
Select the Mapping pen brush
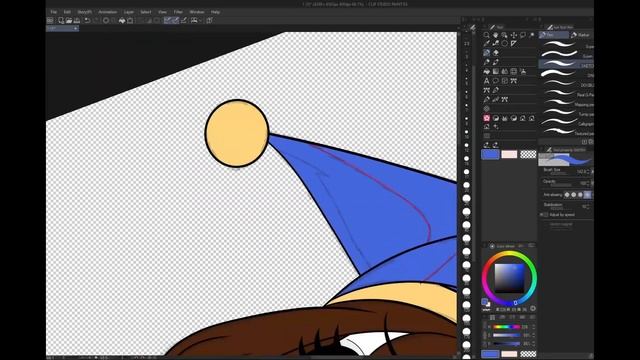coord(567,104)
